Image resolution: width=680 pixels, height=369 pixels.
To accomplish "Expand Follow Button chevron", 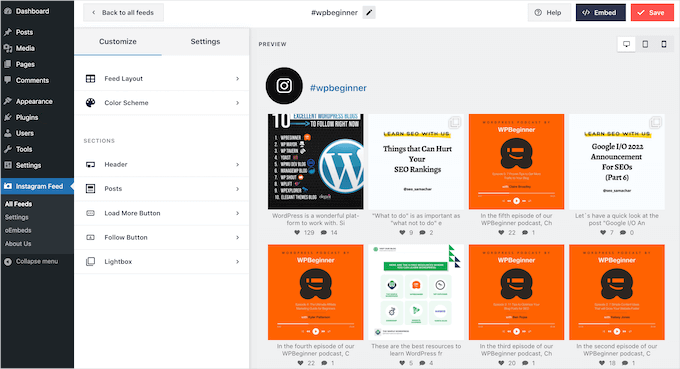I will [x=237, y=238].
